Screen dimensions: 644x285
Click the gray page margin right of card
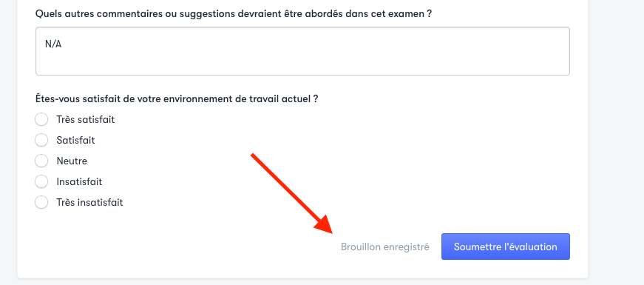tap(616, 142)
